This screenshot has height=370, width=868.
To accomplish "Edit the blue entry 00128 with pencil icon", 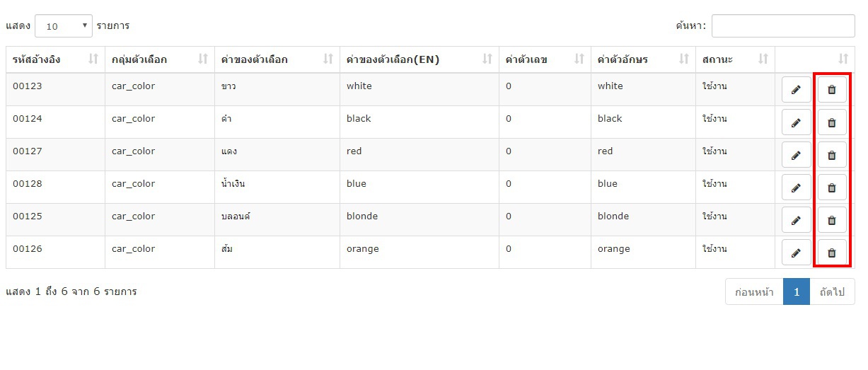I will [x=796, y=187].
